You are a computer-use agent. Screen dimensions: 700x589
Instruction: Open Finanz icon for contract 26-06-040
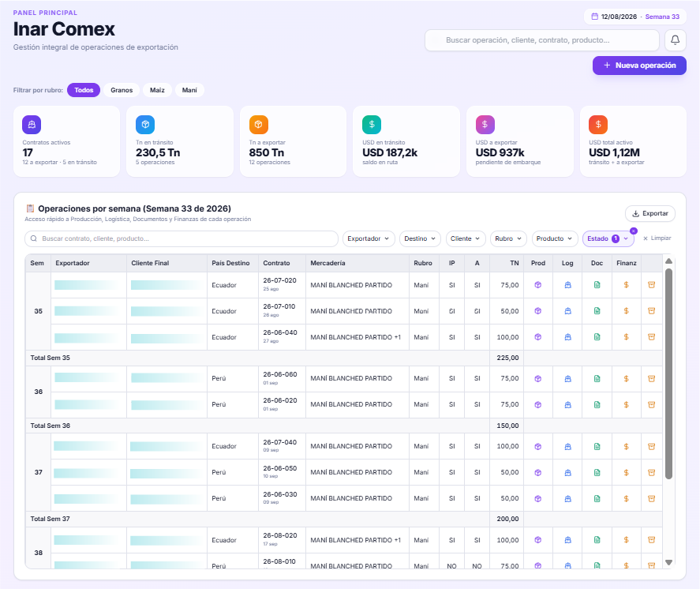click(x=627, y=337)
